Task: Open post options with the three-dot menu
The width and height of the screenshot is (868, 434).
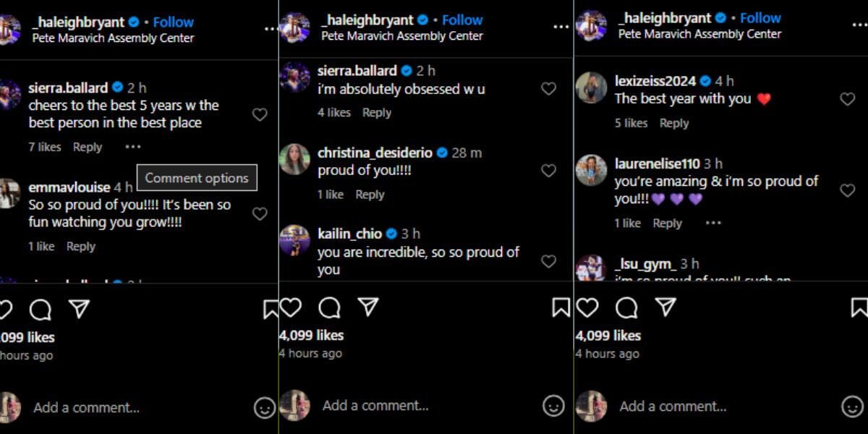Action: (x=561, y=26)
